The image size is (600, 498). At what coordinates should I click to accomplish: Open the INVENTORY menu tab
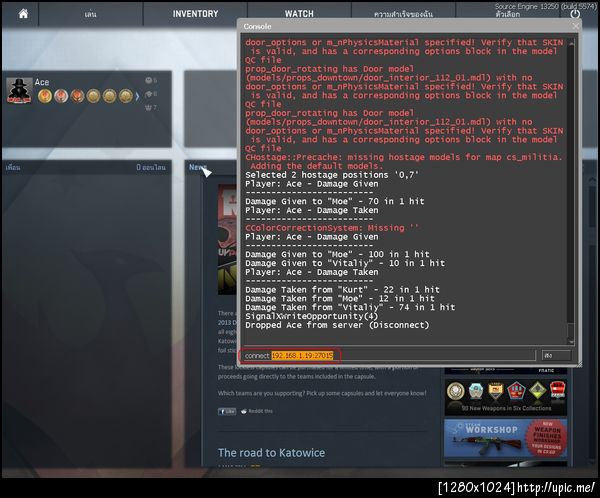(x=195, y=14)
